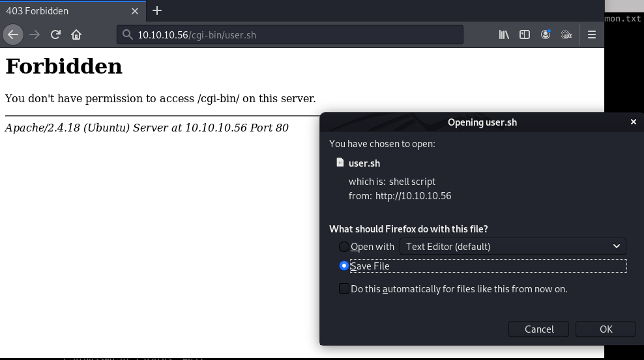Confirm download with OK button
The height and width of the screenshot is (360, 644).
pos(606,329)
